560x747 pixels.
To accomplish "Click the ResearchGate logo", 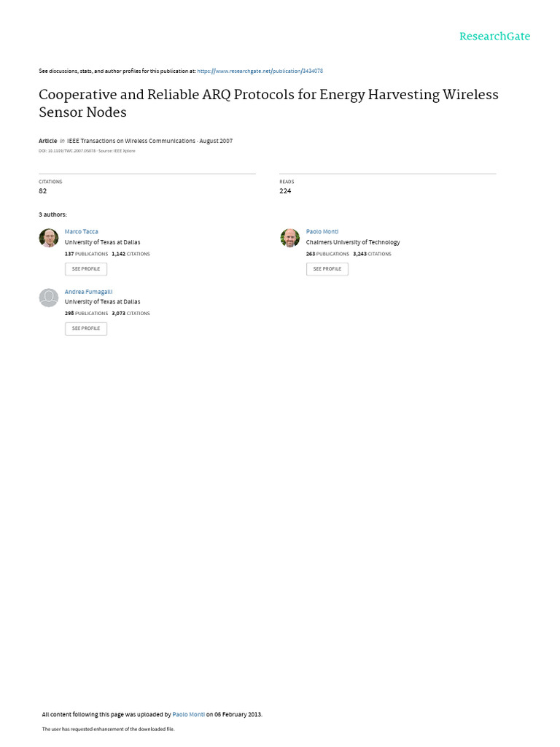I will pyautogui.click(x=494, y=36).
